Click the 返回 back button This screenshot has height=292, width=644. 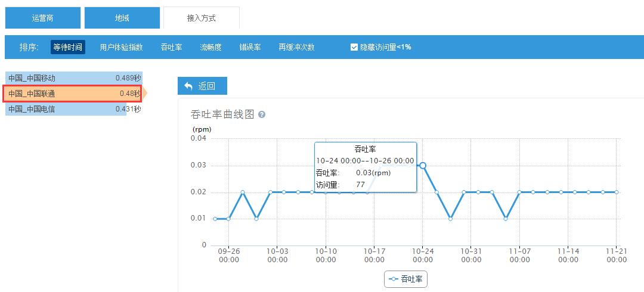pyautogui.click(x=202, y=86)
